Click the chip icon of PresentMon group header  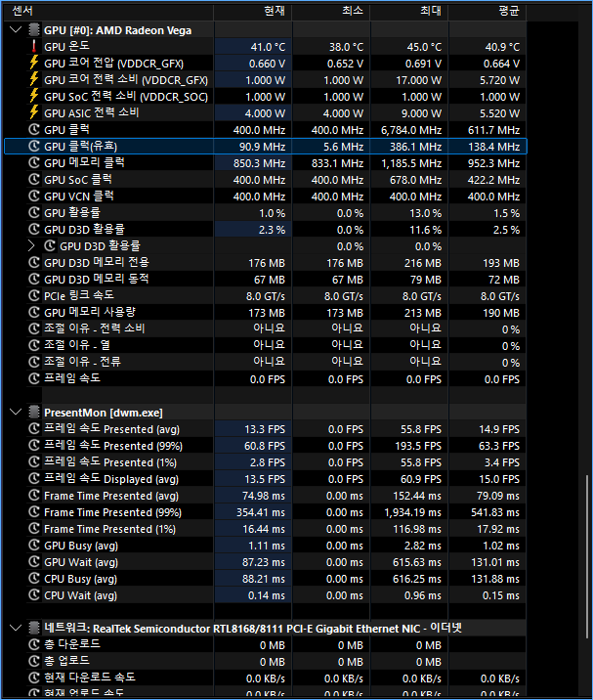tap(34, 412)
